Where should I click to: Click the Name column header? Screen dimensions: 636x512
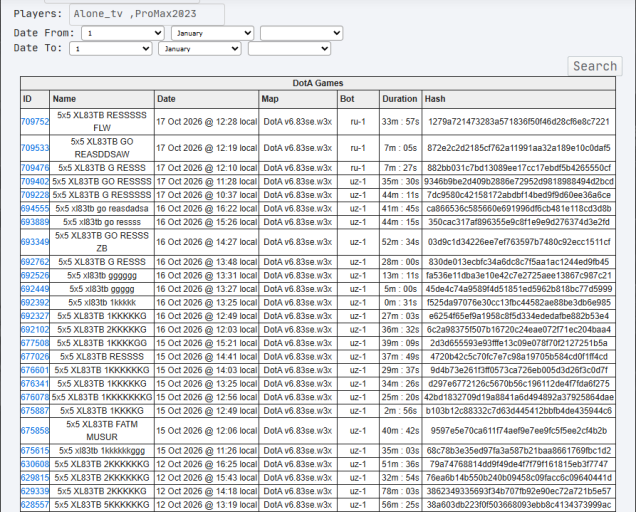(x=102, y=99)
